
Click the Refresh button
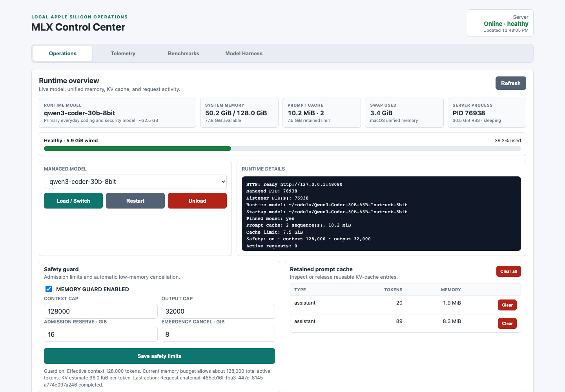point(510,83)
